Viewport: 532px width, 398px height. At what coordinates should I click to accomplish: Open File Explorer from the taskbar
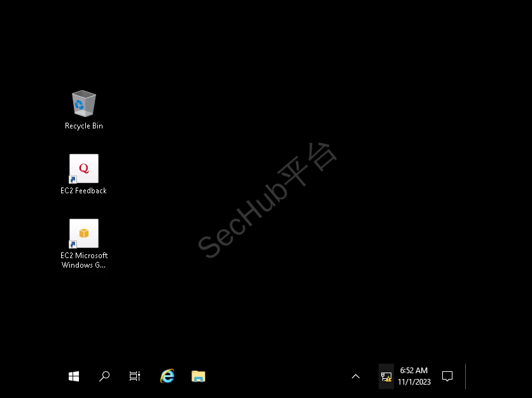coord(199,376)
